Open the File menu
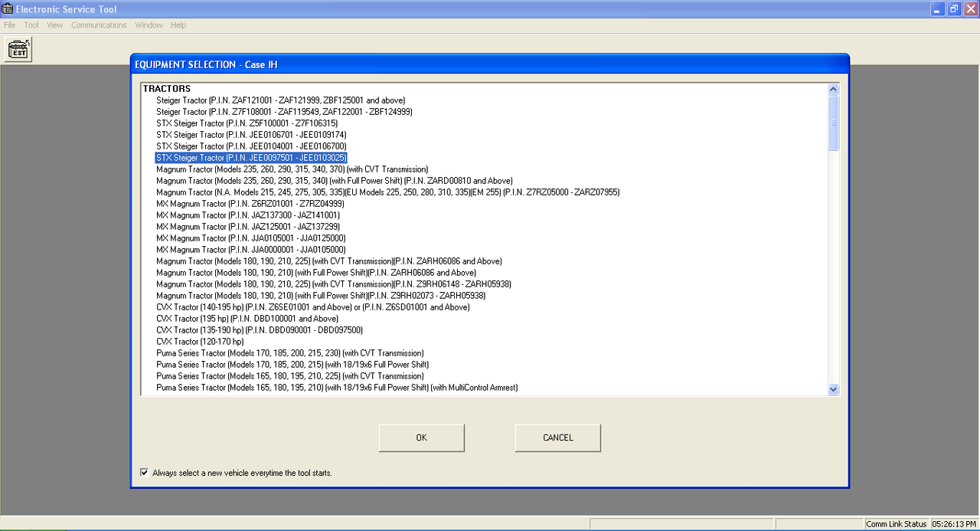Image resolution: width=980 pixels, height=531 pixels. [9, 25]
